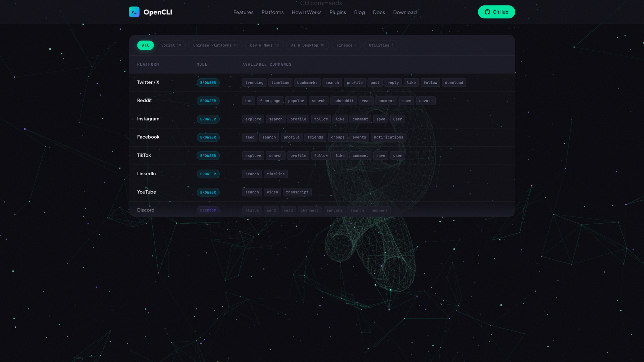The width and height of the screenshot is (644, 362).
Task: Click the Instagram platform name
Action: click(x=148, y=119)
